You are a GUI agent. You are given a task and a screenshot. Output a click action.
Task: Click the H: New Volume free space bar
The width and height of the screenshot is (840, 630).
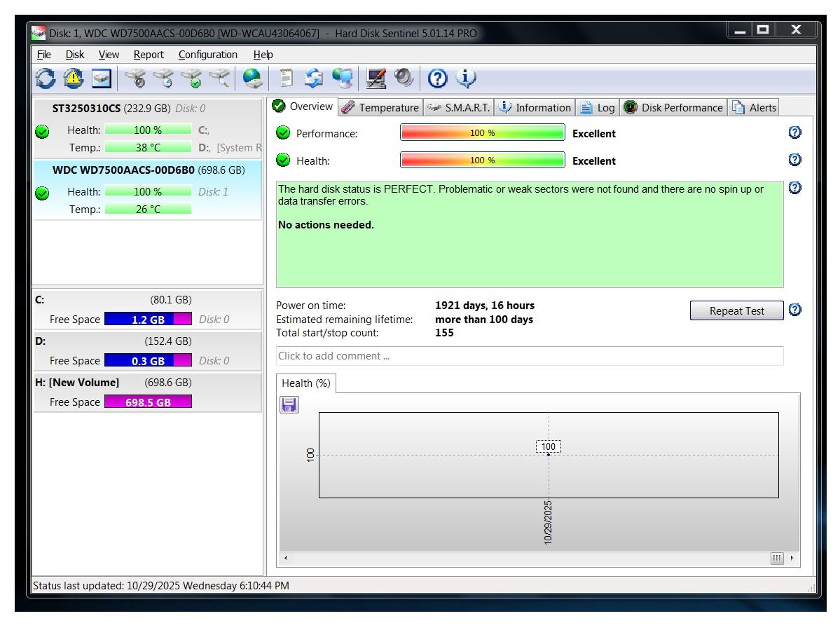tap(148, 402)
